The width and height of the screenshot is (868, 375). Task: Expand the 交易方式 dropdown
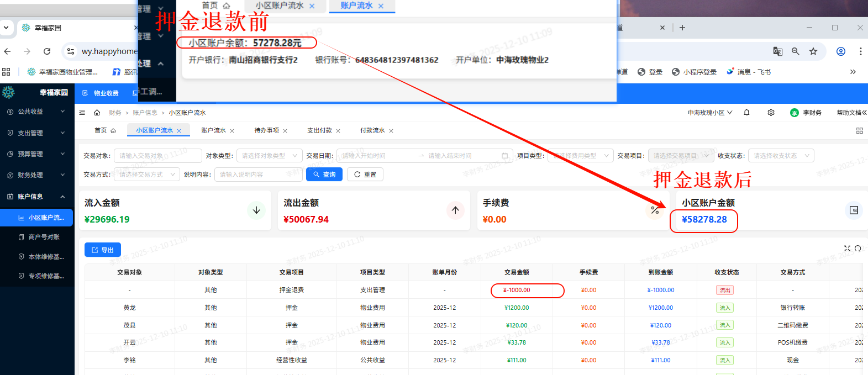[146, 175]
